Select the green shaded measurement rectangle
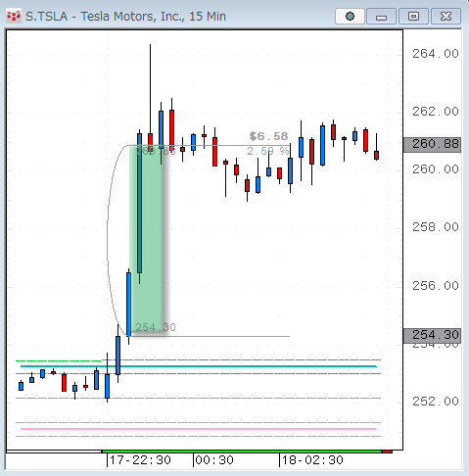The height and width of the screenshot is (476, 469). click(x=147, y=240)
